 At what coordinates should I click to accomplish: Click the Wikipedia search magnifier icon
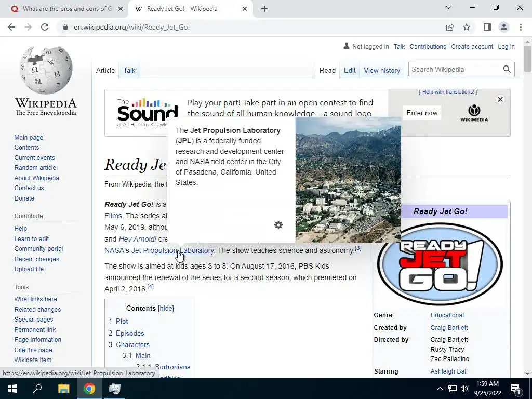(507, 69)
